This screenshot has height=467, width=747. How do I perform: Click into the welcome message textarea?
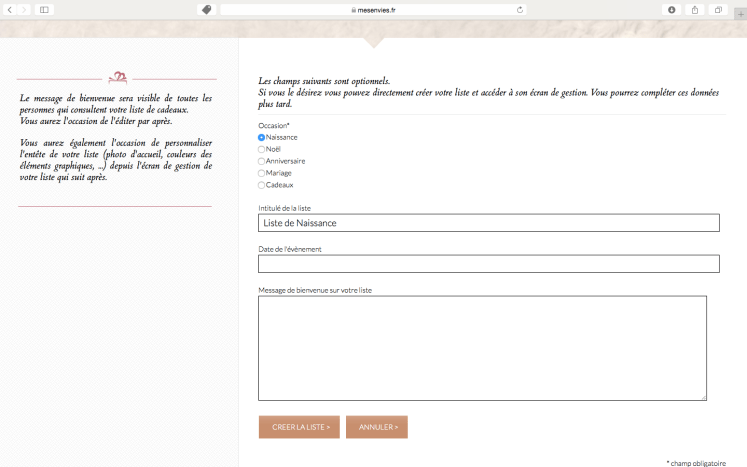click(x=482, y=348)
